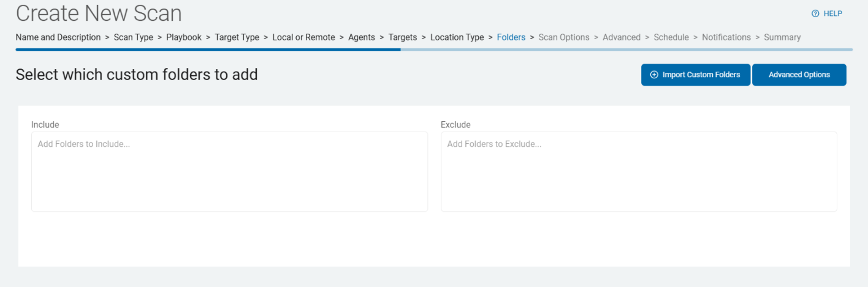Click the HELP question mark icon
Image resolution: width=868 pixels, height=287 pixels.
coord(815,13)
